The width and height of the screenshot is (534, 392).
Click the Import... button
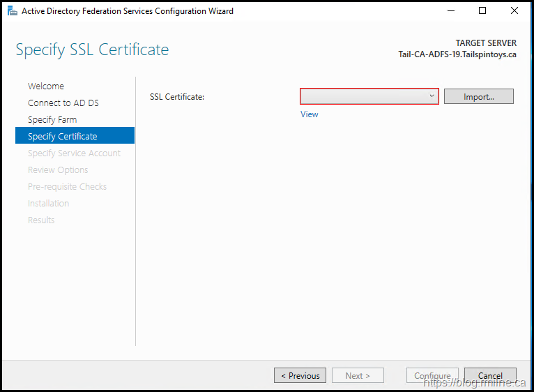[478, 97]
